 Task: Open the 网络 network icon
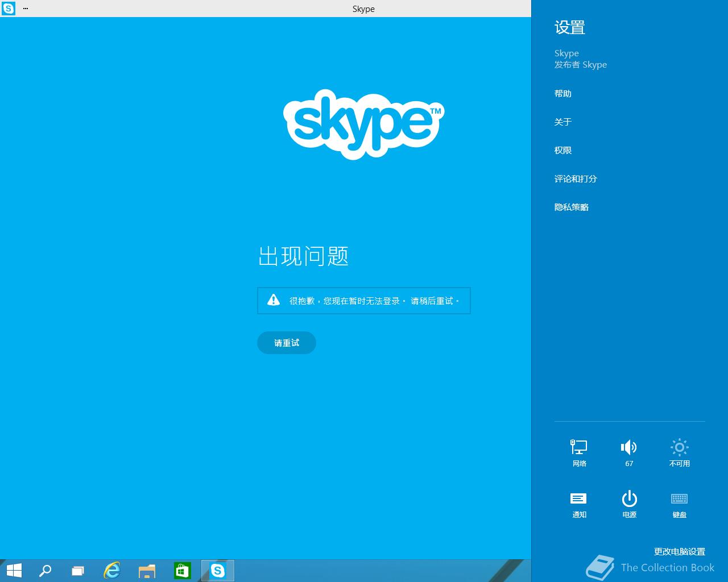click(x=579, y=453)
